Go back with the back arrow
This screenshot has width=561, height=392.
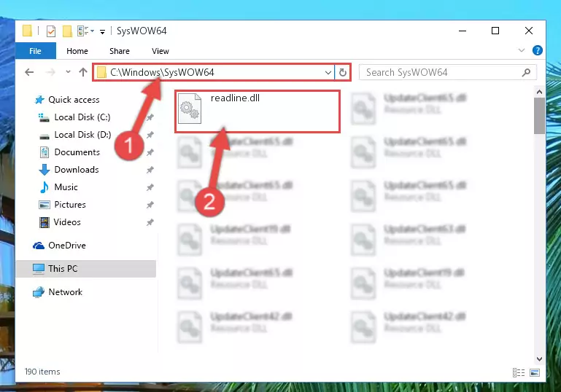[29, 72]
